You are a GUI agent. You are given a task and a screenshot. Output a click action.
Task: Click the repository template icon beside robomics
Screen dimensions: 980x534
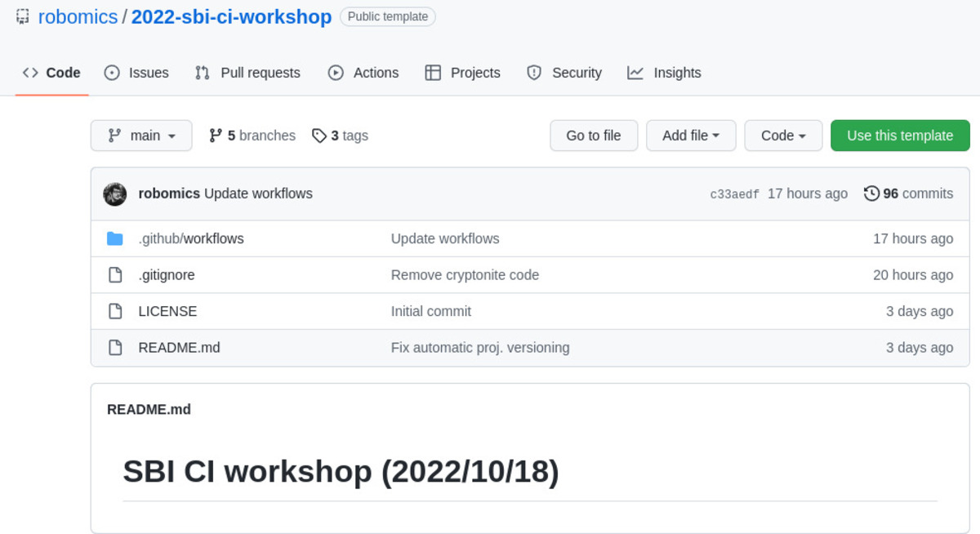click(x=23, y=16)
